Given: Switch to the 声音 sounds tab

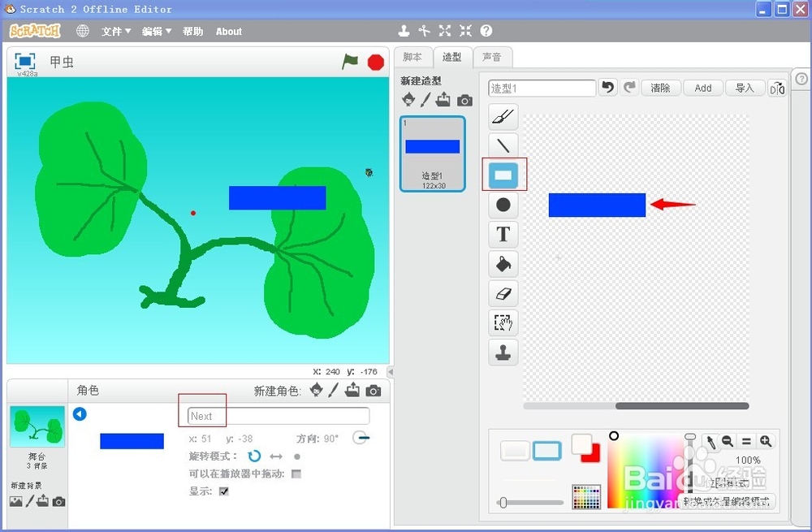Looking at the screenshot, I should [x=492, y=57].
